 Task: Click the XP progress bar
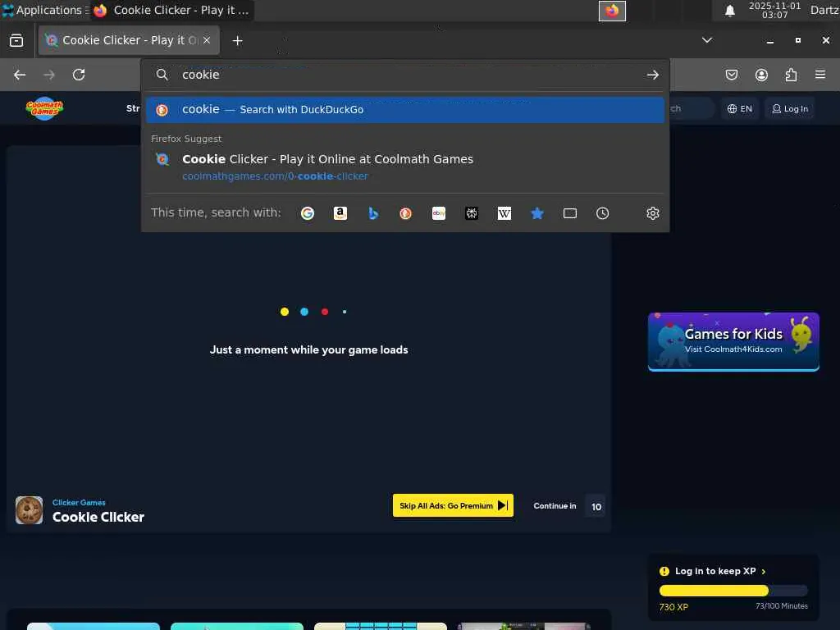(733, 591)
